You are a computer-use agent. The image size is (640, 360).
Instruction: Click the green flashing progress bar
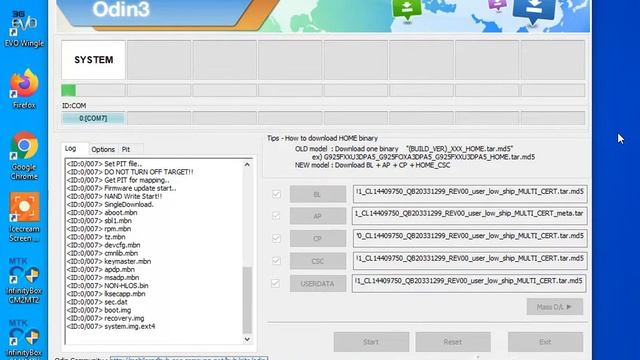pyautogui.click(x=69, y=90)
